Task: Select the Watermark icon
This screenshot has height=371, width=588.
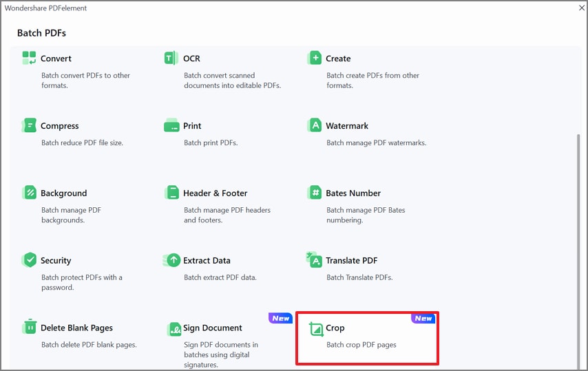Action: click(x=314, y=125)
